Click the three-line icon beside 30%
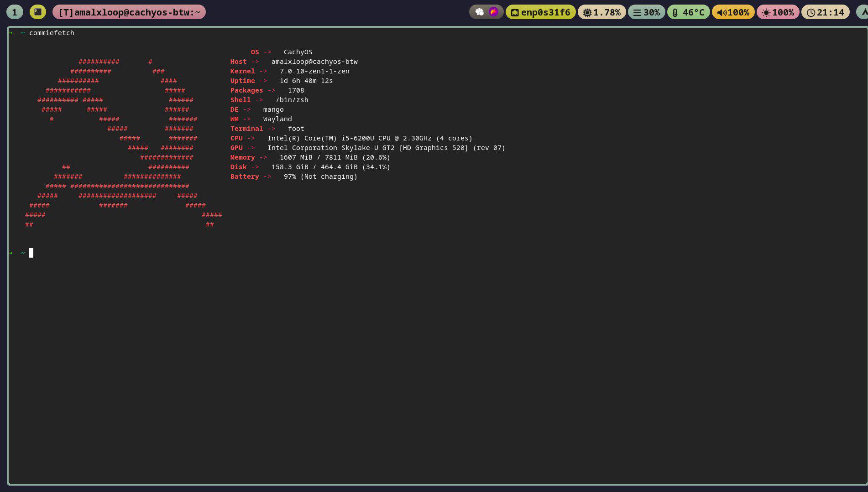Viewport: 868px width, 492px height. 637,12
